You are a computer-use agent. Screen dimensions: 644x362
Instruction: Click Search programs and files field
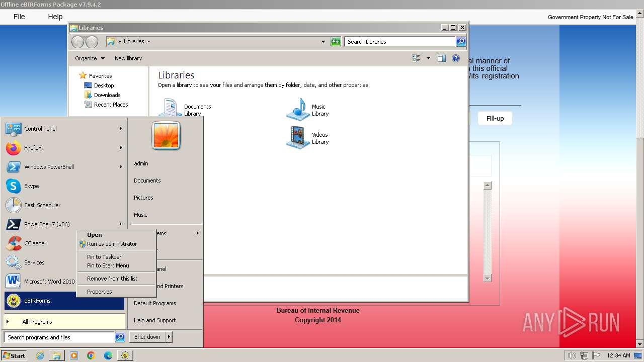point(59,337)
